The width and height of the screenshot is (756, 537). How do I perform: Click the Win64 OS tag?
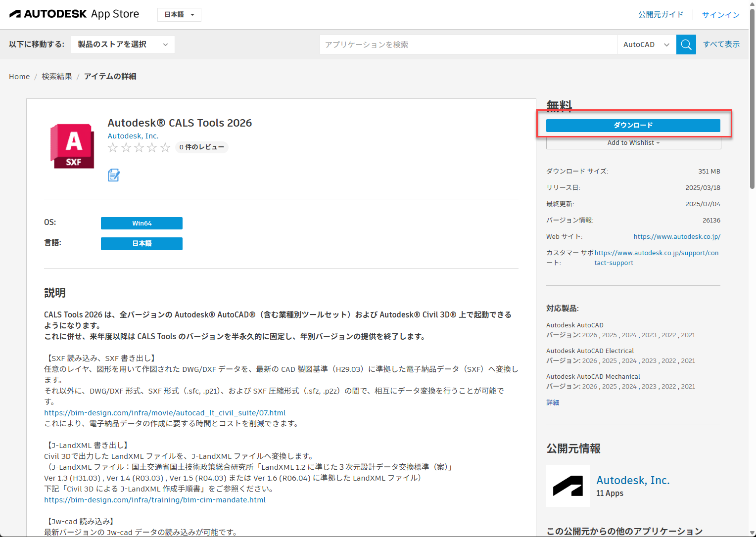pyautogui.click(x=142, y=224)
